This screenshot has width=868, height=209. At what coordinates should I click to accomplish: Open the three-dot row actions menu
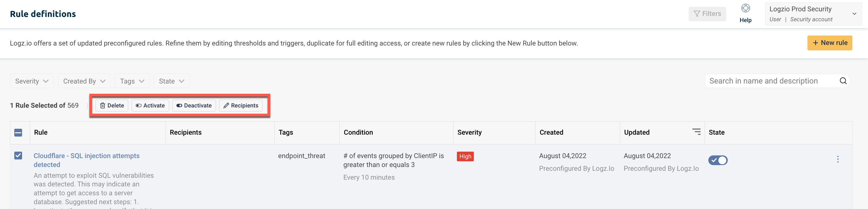[x=838, y=159]
